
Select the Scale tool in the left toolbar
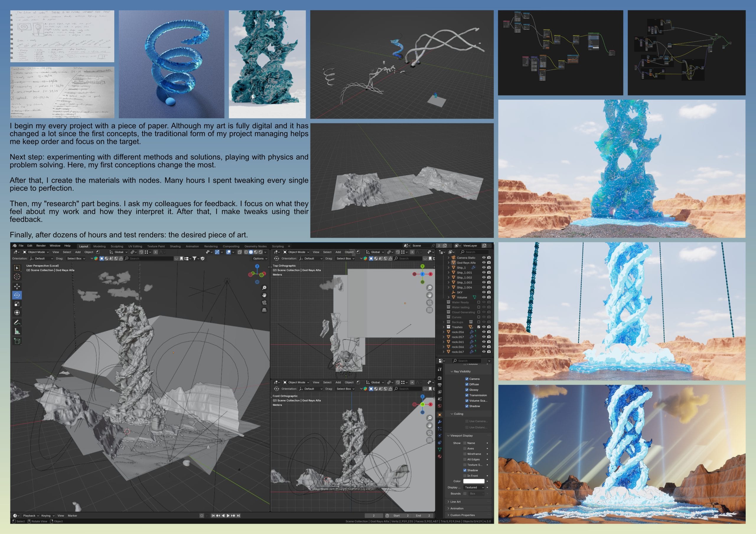pos(17,304)
